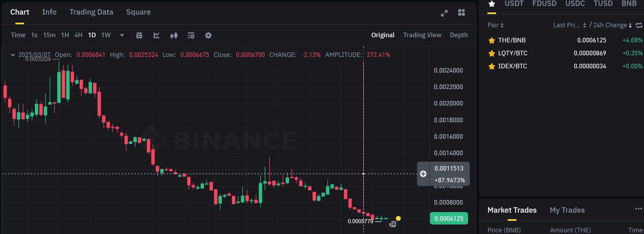The height and width of the screenshot is (234, 644).
Task: Unfavorite THE/BNB via its star
Action: pyautogui.click(x=492, y=40)
